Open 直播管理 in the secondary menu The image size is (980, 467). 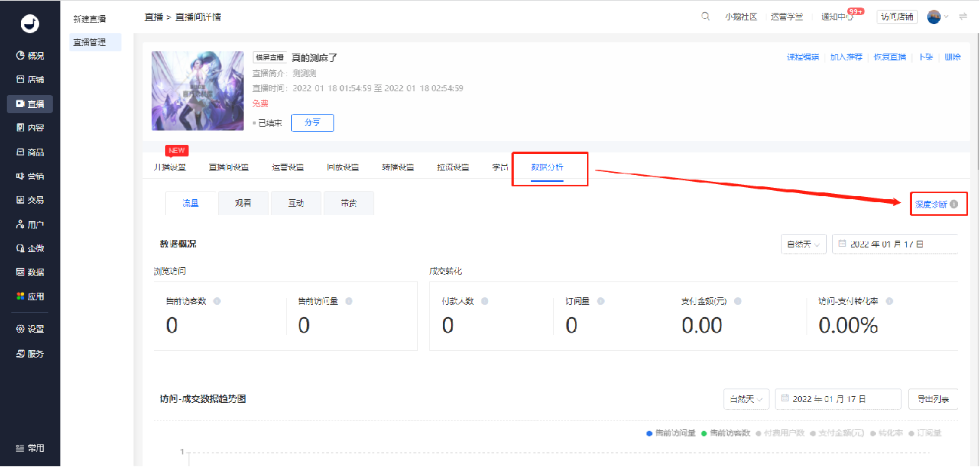pyautogui.click(x=95, y=42)
